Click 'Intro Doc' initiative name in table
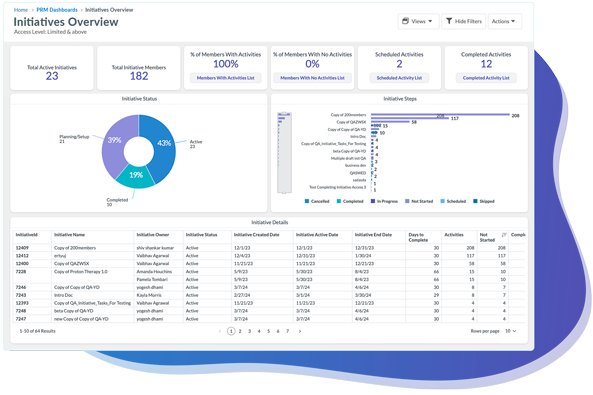The height and width of the screenshot is (395, 593). pos(63,295)
